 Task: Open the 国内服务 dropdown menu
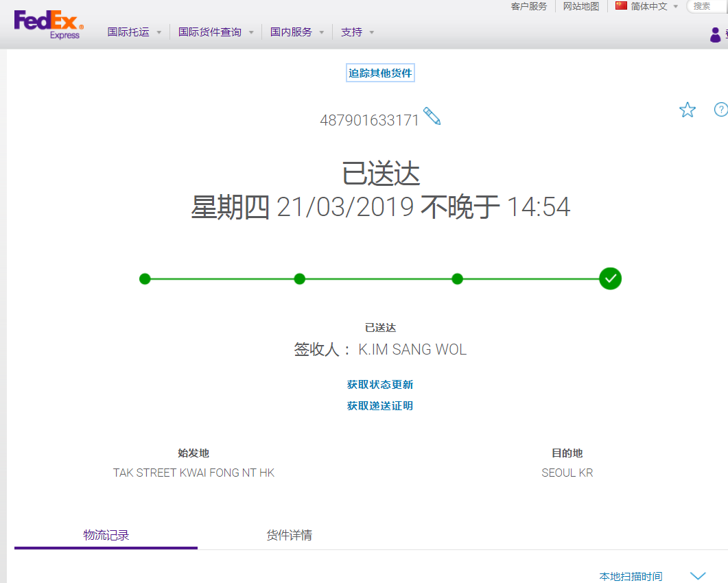pyautogui.click(x=297, y=32)
